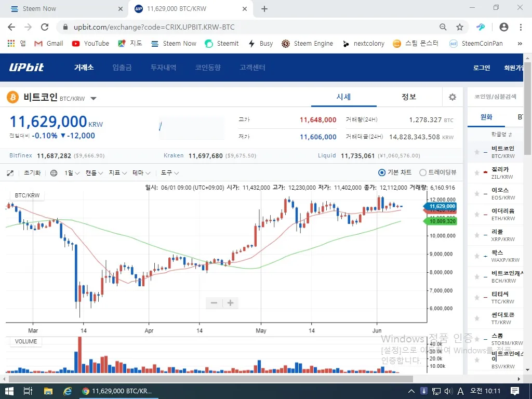Select the 기본 차트 radio option

click(382, 172)
